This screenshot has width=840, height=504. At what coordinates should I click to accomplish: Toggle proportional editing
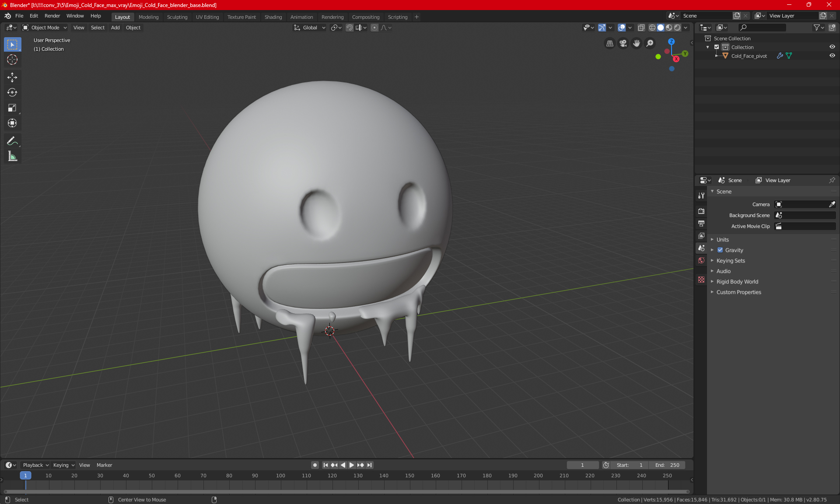374,28
